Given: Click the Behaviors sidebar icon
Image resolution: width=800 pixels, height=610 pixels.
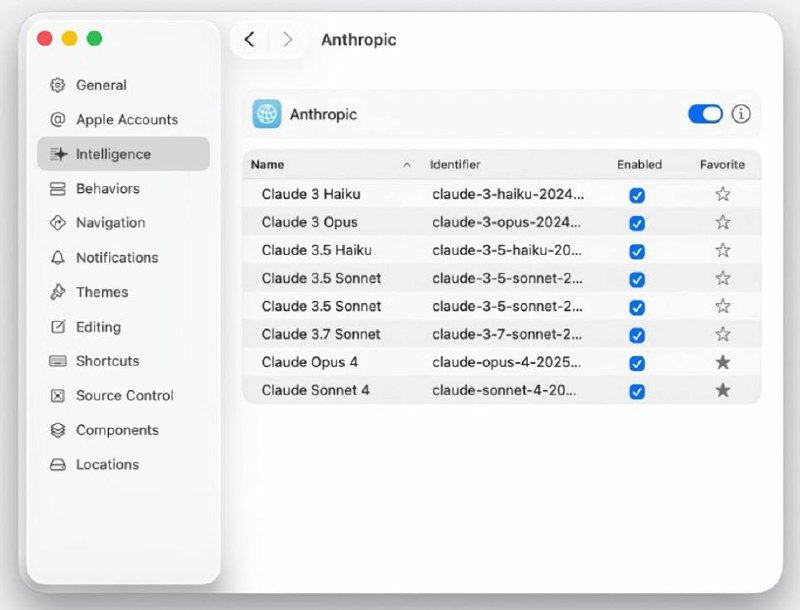Looking at the screenshot, I should [x=58, y=189].
